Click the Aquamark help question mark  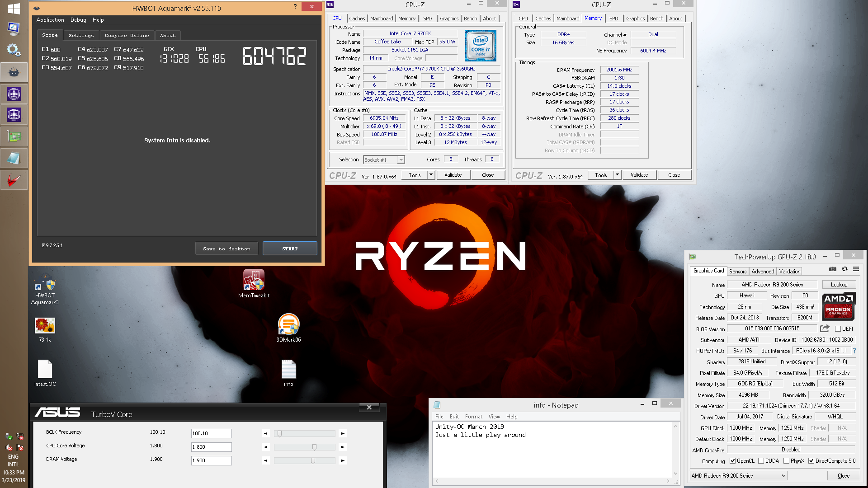point(295,6)
